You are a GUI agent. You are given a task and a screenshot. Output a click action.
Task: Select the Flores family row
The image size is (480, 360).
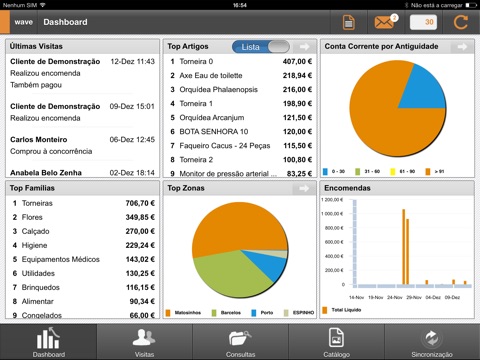82,217
